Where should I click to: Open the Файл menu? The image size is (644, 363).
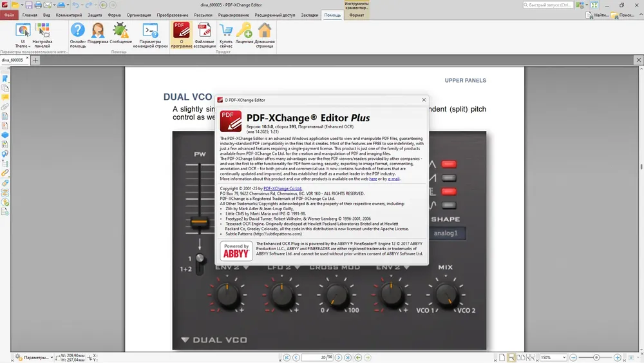point(9,15)
